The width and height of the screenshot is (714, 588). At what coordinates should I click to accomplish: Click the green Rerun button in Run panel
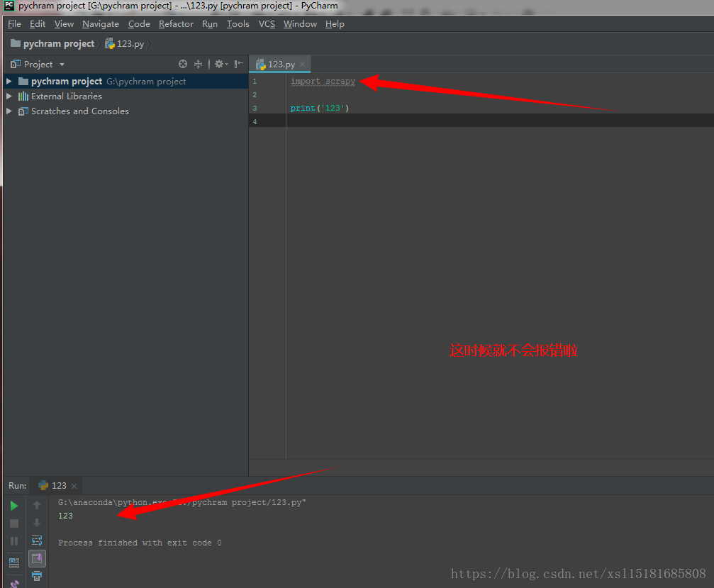tap(14, 506)
